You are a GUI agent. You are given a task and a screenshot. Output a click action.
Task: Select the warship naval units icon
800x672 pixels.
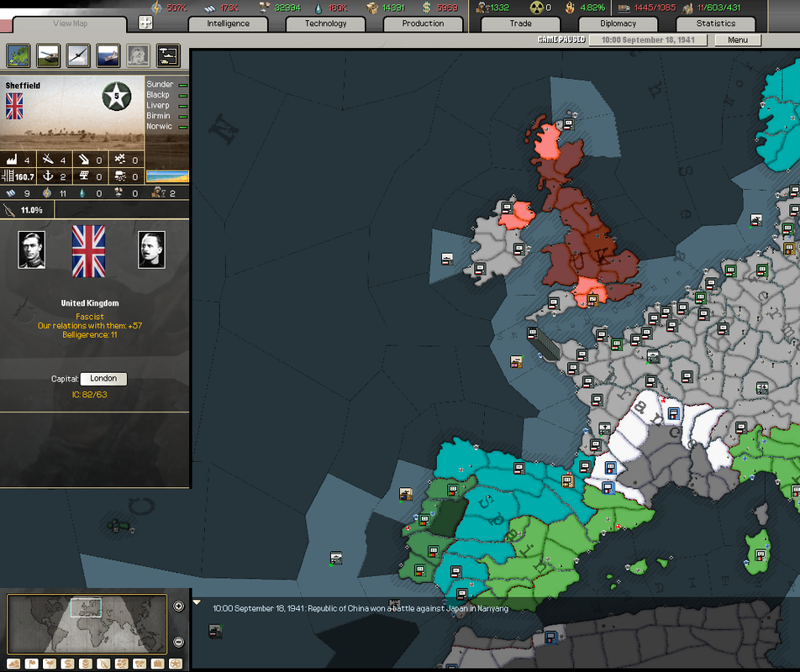point(108,55)
